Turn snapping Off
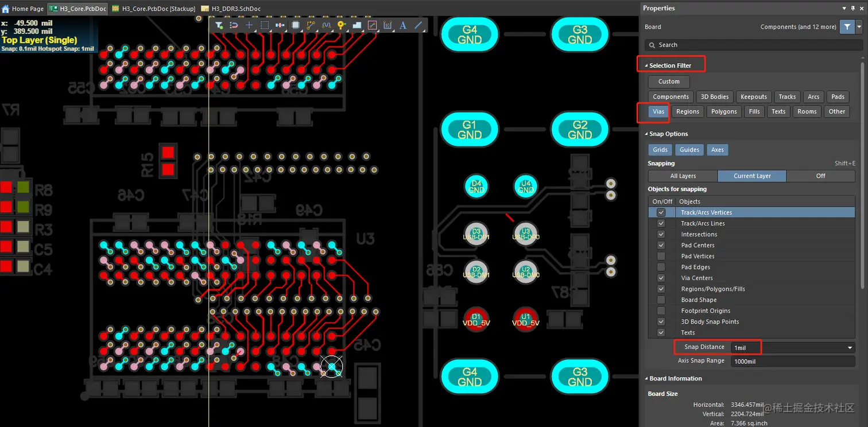 point(820,176)
